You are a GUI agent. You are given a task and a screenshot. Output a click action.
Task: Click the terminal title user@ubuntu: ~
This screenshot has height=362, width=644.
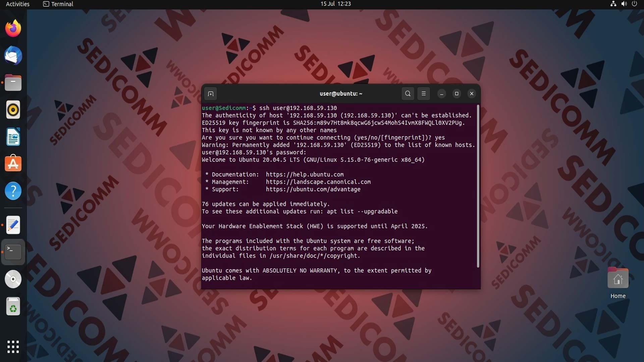[x=341, y=94]
